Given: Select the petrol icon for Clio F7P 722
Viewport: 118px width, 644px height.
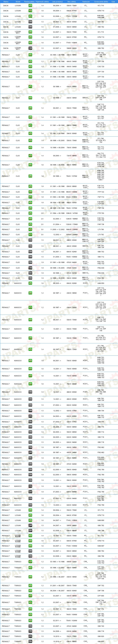Looking at the screenshot, I should (30, 192).
